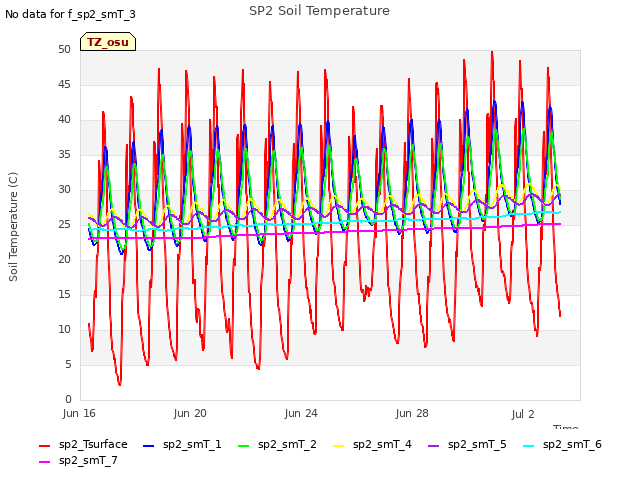The height and width of the screenshot is (480, 640).
Task: Toggle the sp2_smT_4 legend entry
Action: (x=372, y=444)
